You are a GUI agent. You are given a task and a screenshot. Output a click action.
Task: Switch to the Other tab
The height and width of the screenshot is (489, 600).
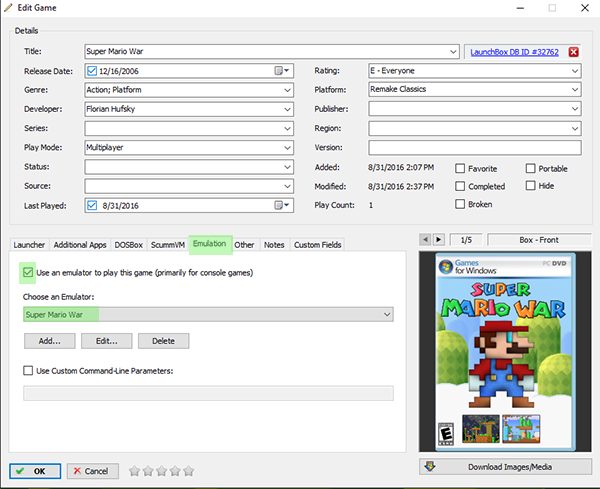244,245
